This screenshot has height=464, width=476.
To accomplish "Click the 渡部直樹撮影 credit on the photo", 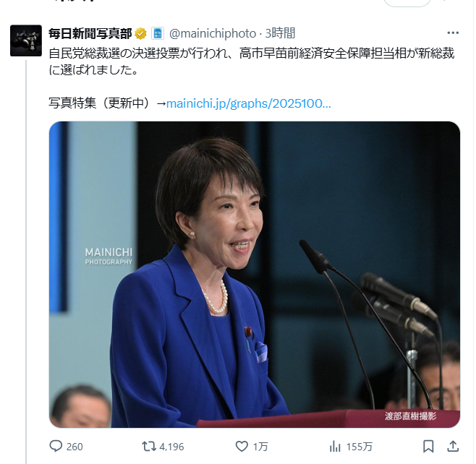I will click(x=410, y=416).
